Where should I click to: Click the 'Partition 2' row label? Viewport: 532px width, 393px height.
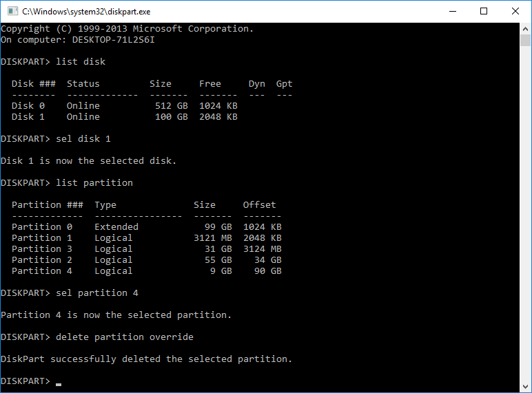(x=42, y=260)
